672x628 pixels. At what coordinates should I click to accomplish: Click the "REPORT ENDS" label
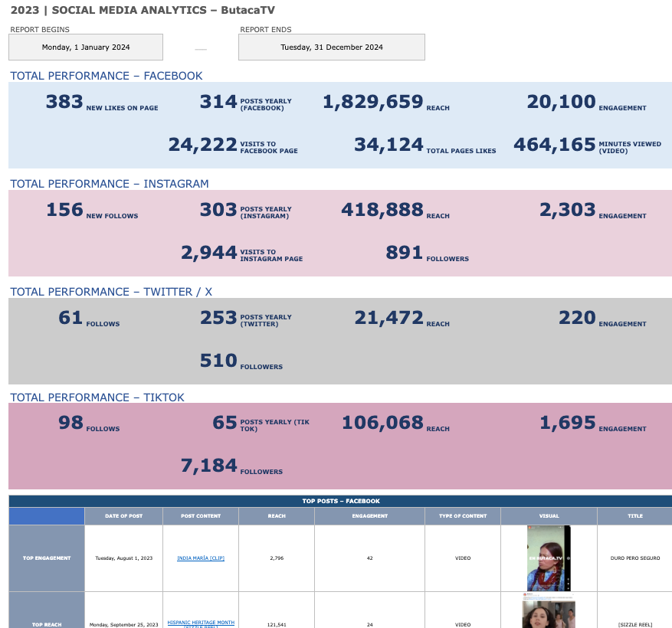pos(266,30)
